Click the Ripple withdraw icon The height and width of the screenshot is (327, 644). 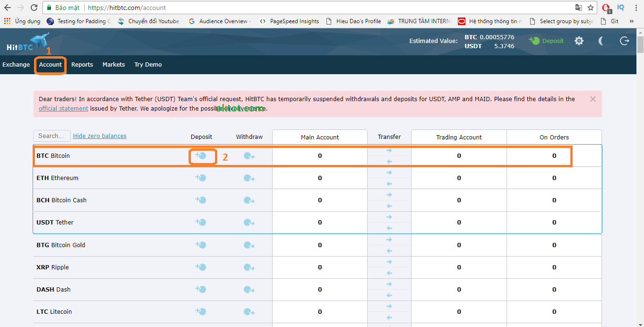point(249,267)
